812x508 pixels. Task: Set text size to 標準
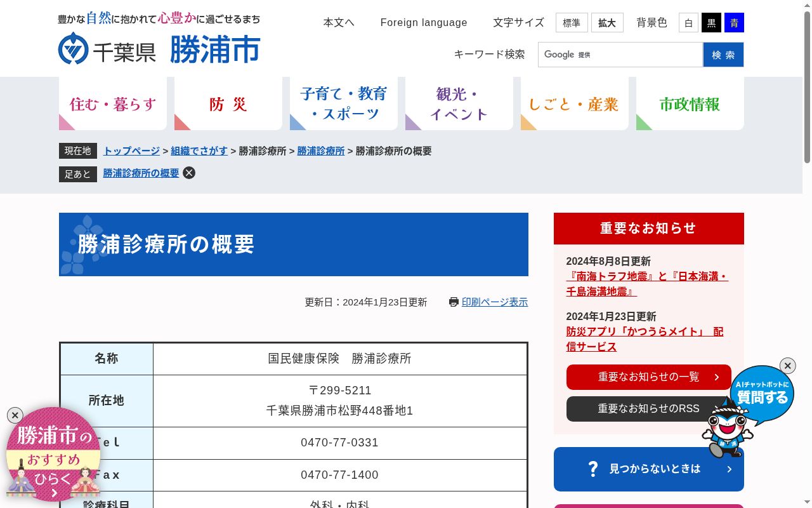[x=572, y=23]
